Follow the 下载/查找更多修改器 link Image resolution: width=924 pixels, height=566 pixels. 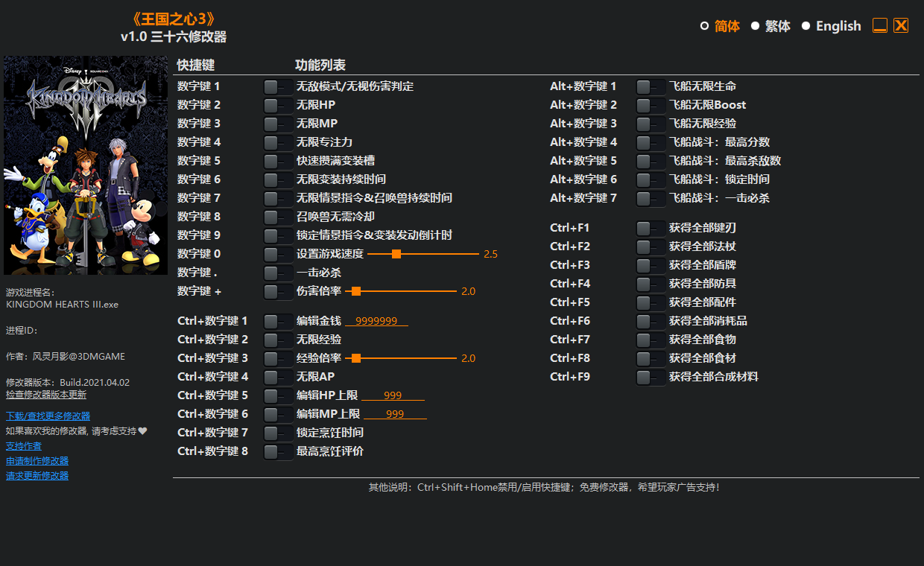[x=48, y=416]
